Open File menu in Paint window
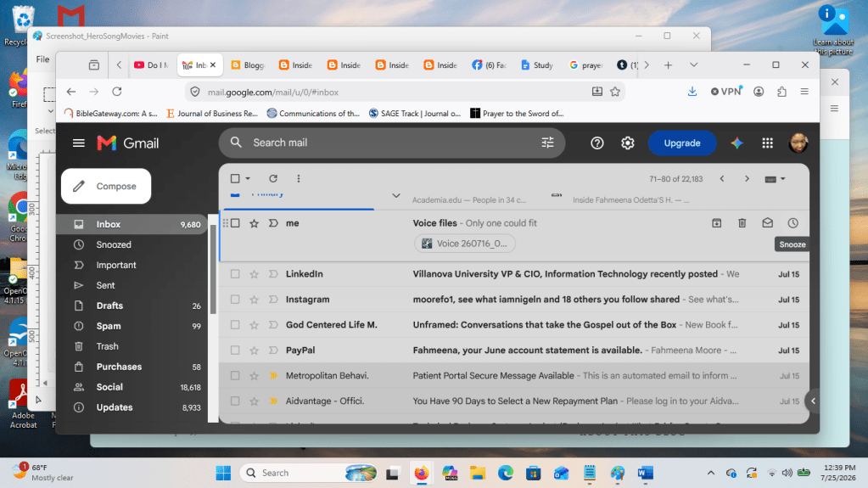 [42, 59]
